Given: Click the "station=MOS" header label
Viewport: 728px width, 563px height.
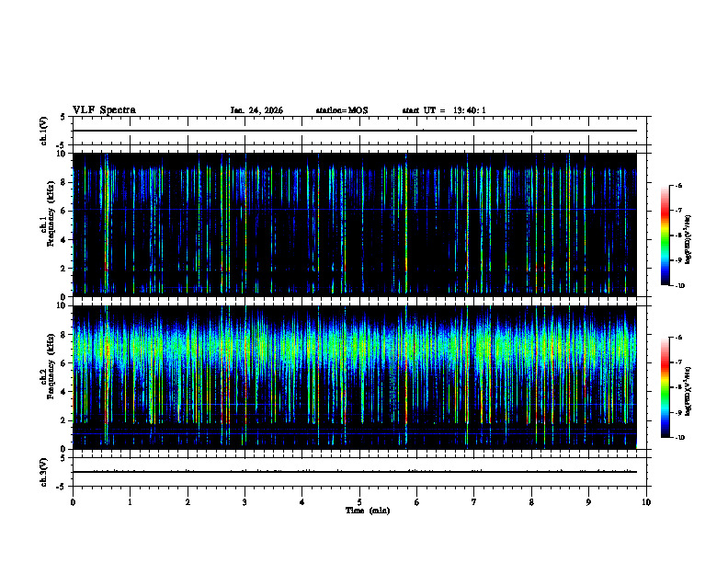Looking at the screenshot, I should [x=342, y=110].
